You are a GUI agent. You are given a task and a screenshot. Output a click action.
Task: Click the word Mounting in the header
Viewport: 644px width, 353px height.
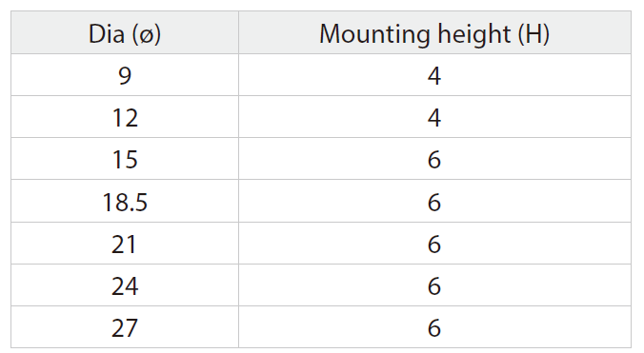(x=374, y=33)
